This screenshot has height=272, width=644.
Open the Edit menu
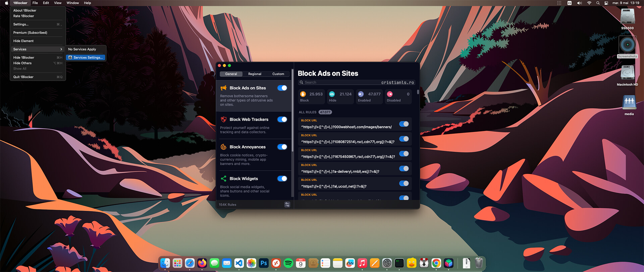point(46,3)
